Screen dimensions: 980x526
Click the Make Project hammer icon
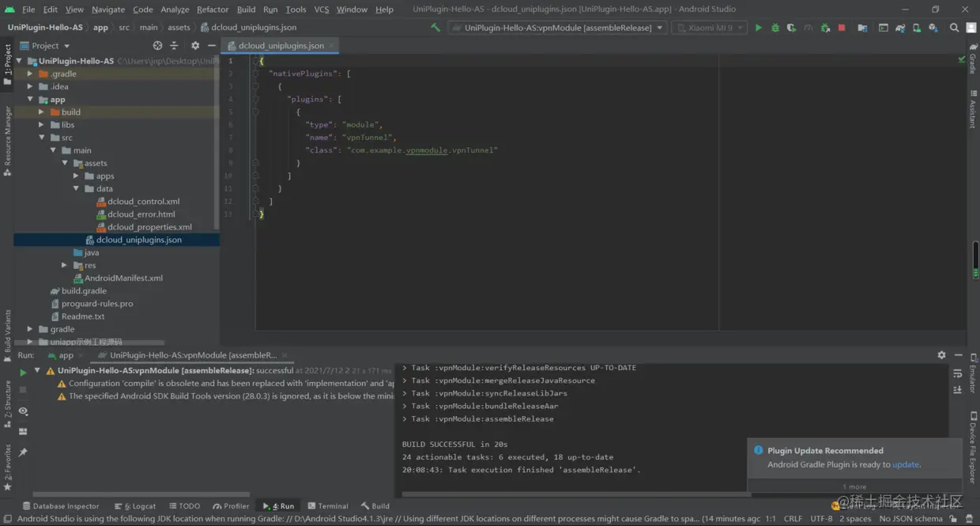435,28
